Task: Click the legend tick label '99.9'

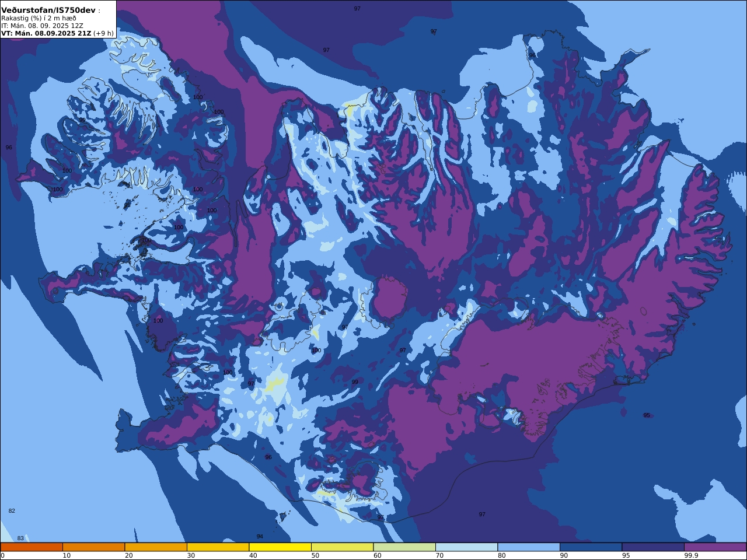Action: (x=691, y=555)
